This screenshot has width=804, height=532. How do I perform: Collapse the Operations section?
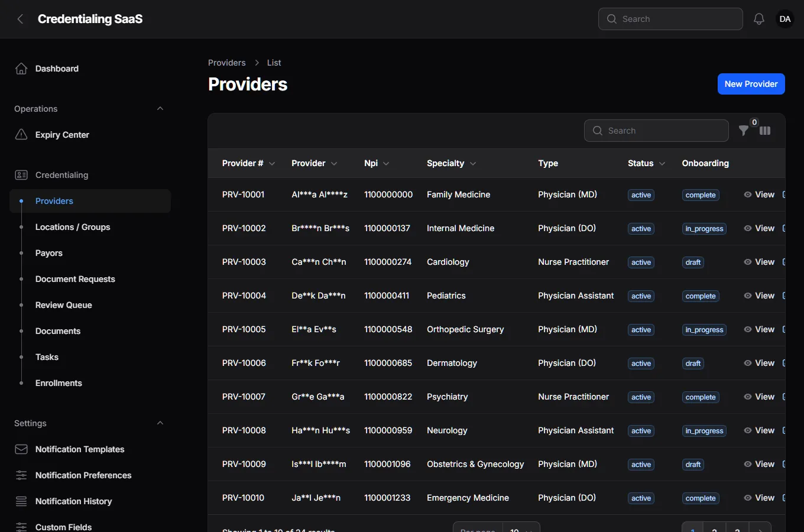tap(160, 109)
